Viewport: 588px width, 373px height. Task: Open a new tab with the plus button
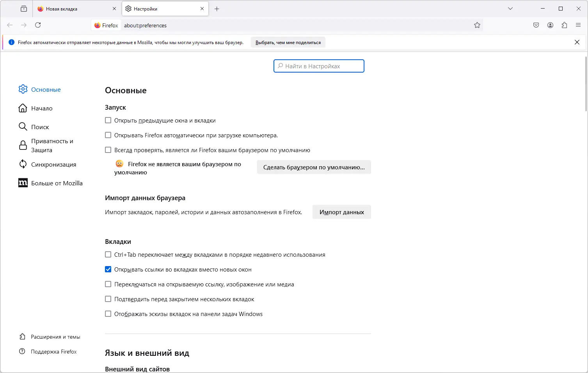[x=217, y=9]
